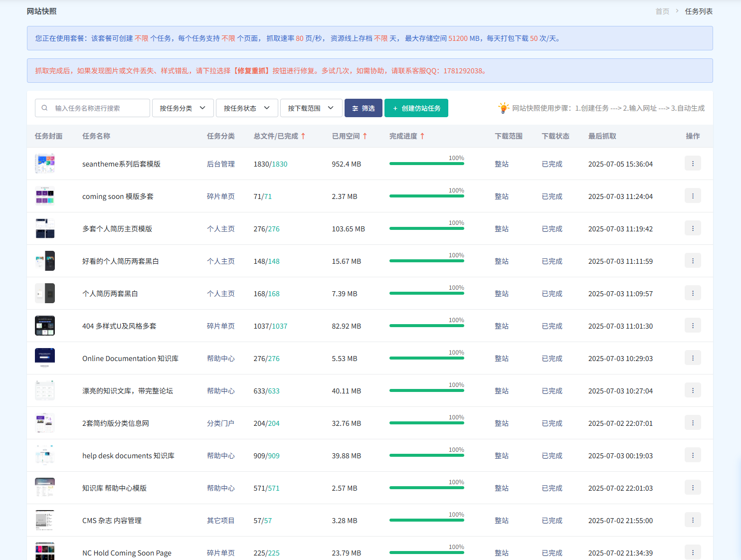Expand the 按下载范围 dropdown
This screenshot has width=741, height=560.
(x=311, y=108)
